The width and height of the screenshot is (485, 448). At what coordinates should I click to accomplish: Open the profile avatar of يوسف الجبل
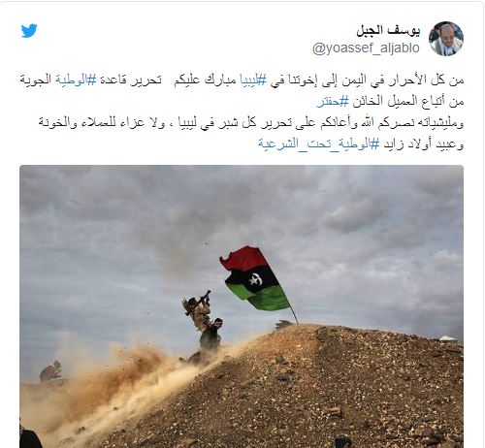(x=446, y=39)
